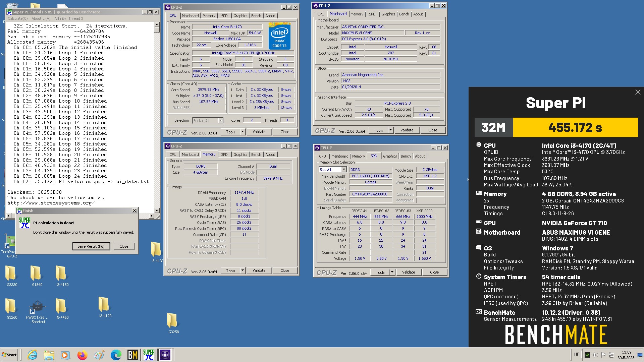Click Validate in CPU-Z SPD window
This screenshot has width=644, height=362.
pyautogui.click(x=409, y=272)
